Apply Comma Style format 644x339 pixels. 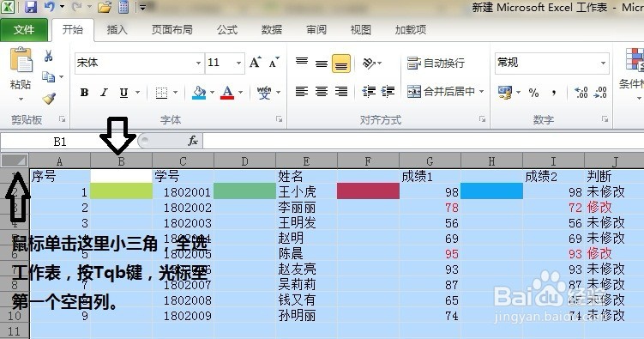pyautogui.click(x=555, y=93)
